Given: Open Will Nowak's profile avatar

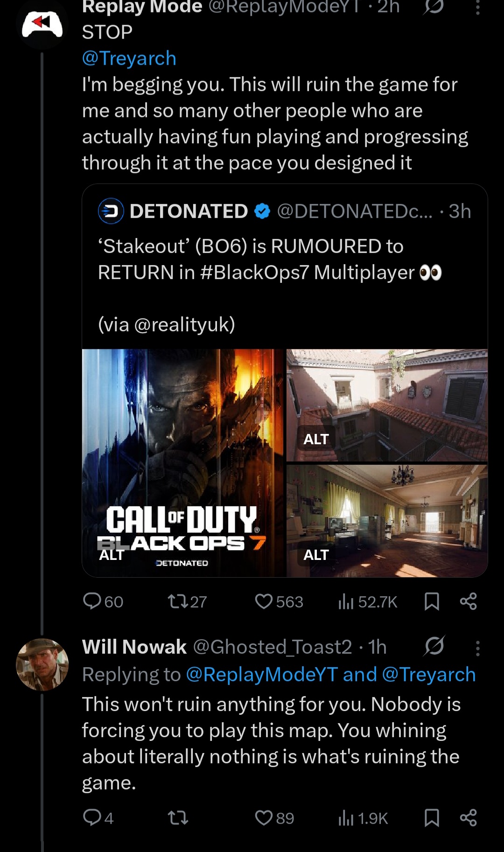Looking at the screenshot, I should [x=42, y=664].
